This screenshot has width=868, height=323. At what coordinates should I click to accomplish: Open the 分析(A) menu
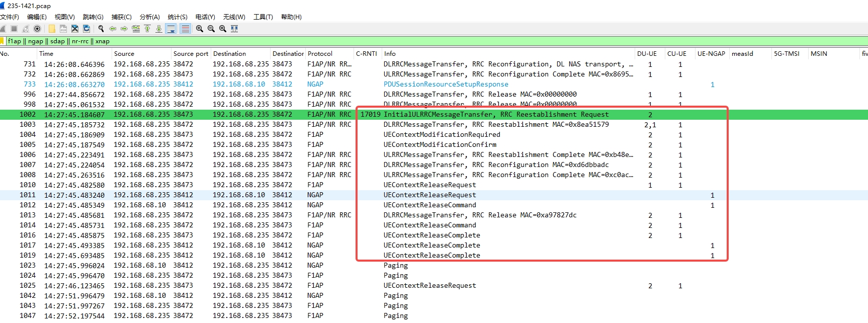[x=149, y=17]
